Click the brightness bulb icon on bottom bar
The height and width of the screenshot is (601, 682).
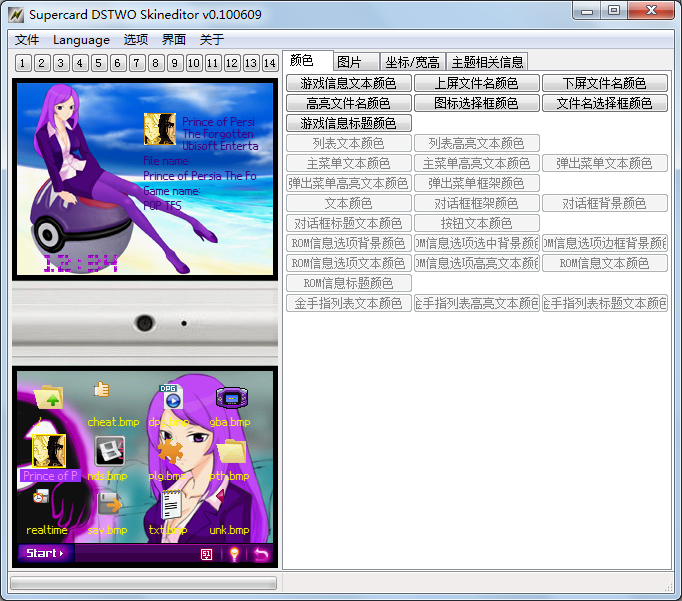(234, 554)
